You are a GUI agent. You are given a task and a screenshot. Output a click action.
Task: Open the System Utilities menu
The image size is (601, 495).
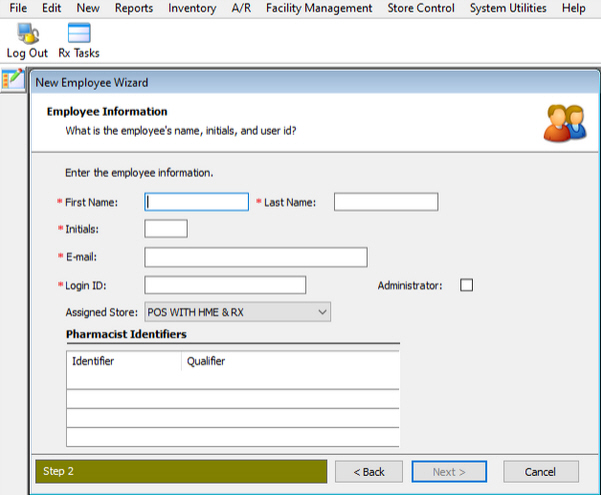click(x=508, y=8)
